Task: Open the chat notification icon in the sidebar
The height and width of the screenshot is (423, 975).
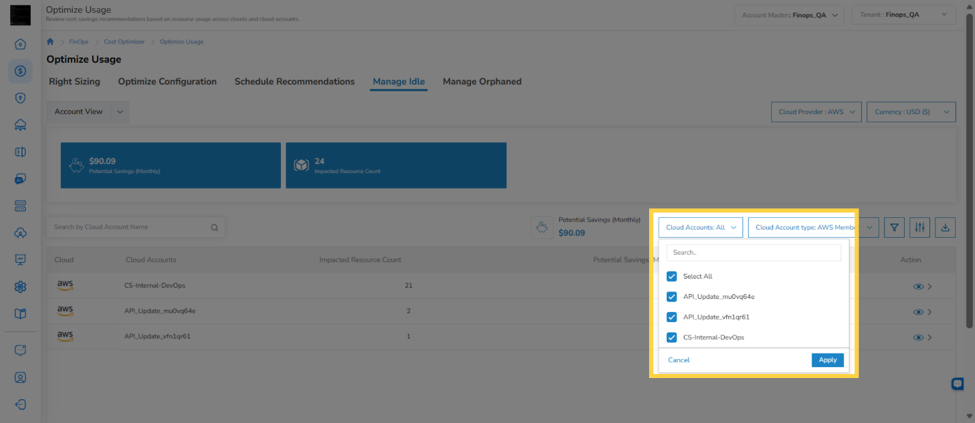Action: [x=20, y=350]
